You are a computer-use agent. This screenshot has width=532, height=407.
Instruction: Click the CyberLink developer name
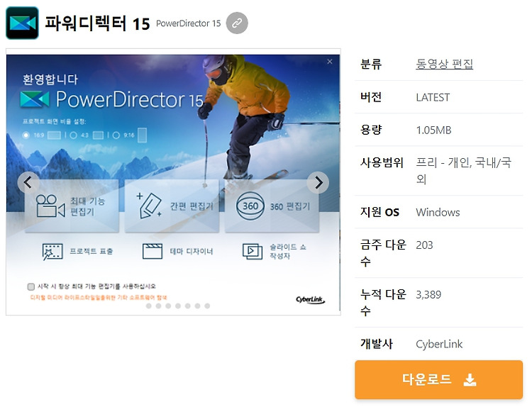click(x=439, y=344)
